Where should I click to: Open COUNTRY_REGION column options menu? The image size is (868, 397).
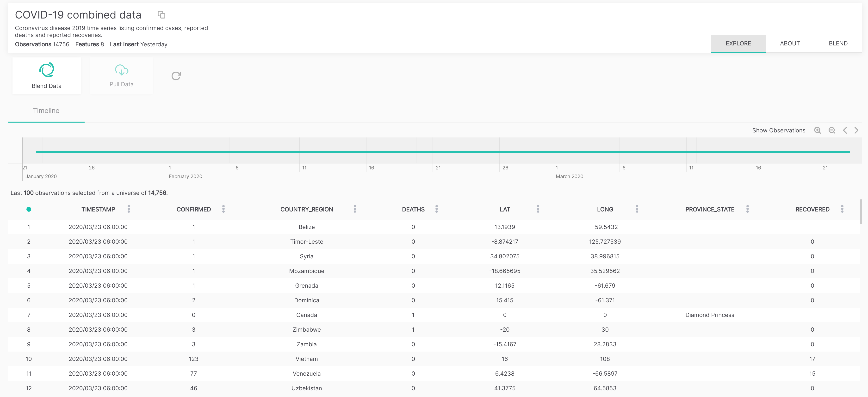pyautogui.click(x=355, y=209)
